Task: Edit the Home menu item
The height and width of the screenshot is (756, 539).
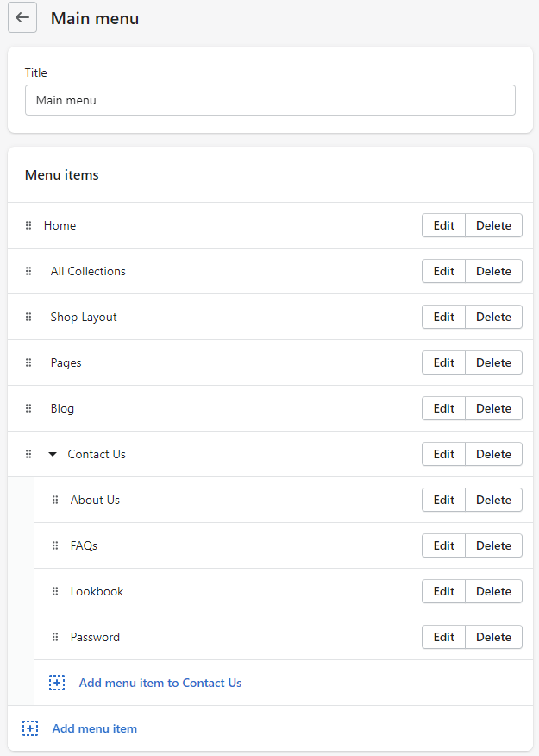Action: click(443, 225)
